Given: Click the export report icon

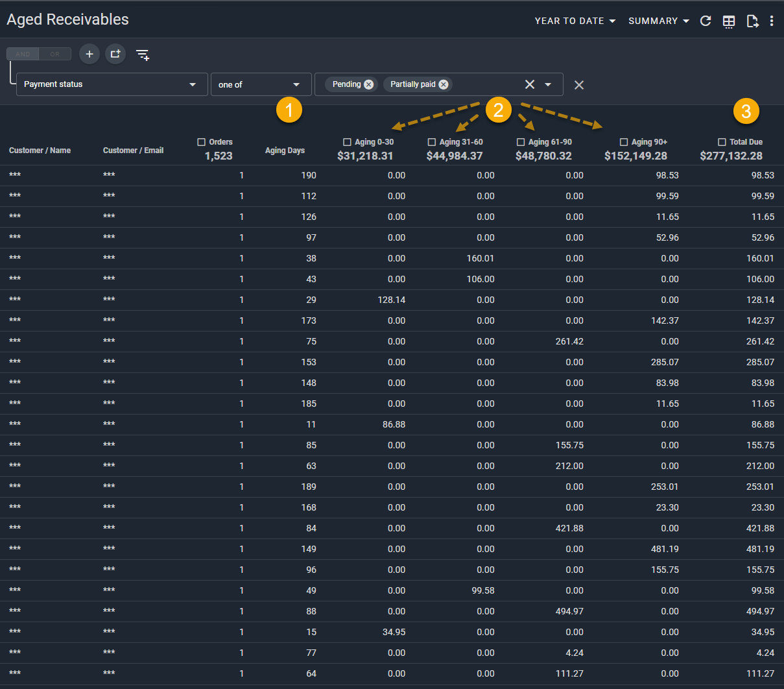Looking at the screenshot, I should (752, 21).
